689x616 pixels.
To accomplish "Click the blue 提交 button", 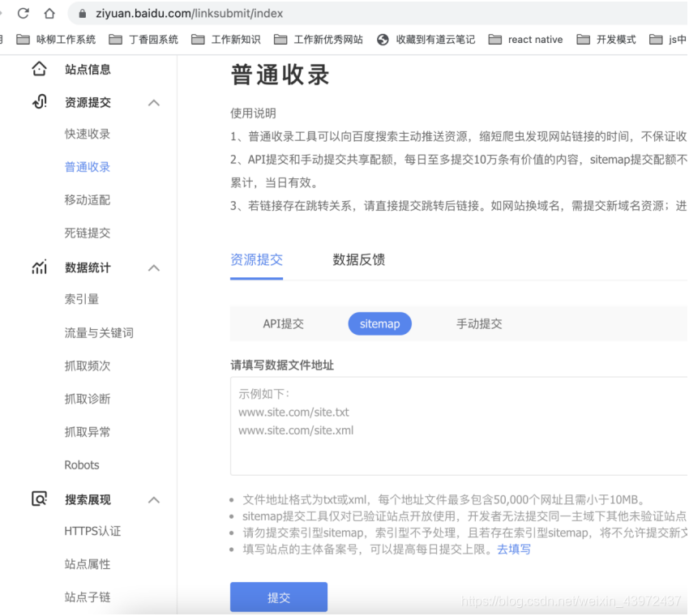I will click(x=279, y=597).
